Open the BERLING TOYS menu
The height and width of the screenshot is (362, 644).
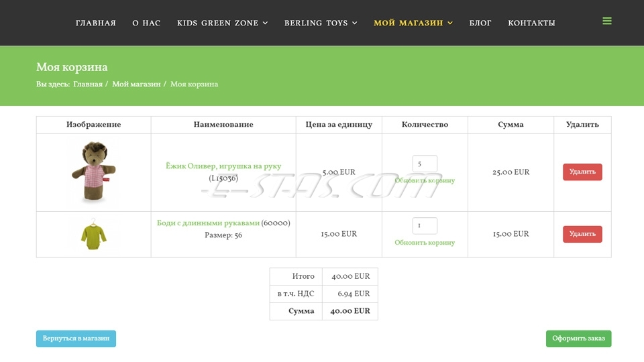point(316,23)
